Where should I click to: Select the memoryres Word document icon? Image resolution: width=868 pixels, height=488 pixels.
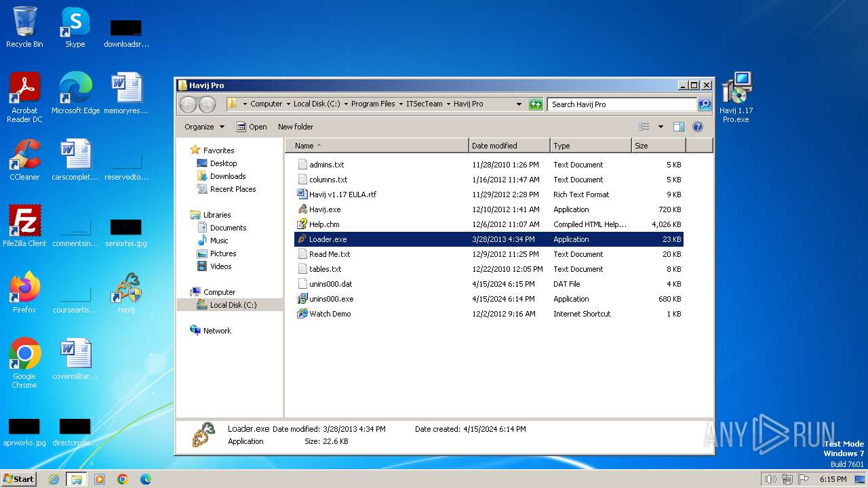point(126,94)
